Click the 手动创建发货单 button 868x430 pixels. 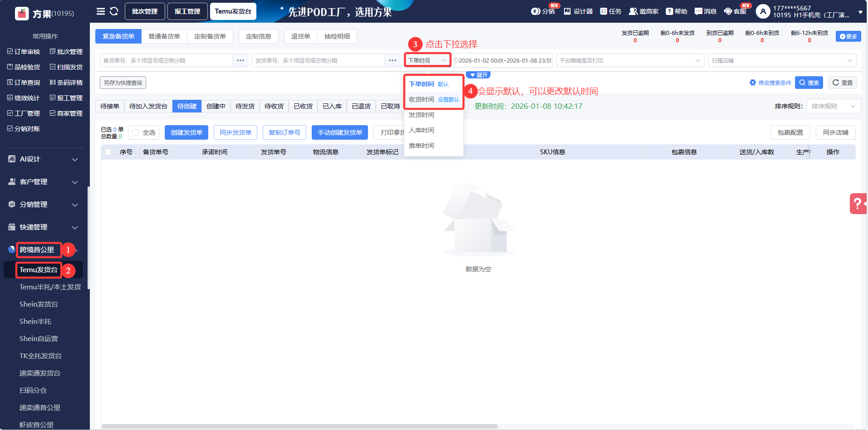[x=340, y=132]
